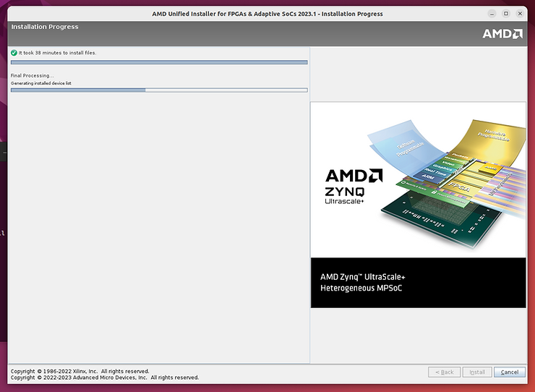Viewport: 535px width, 392px height.
Task: Click the Final Processing progress bar
Action: coord(159,90)
